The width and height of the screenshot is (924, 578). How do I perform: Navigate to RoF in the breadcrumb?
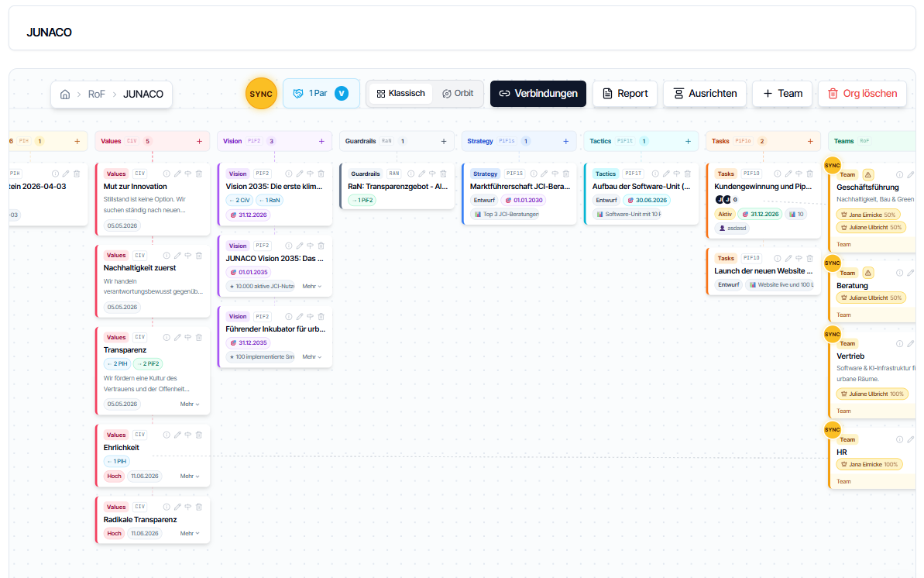(96, 95)
